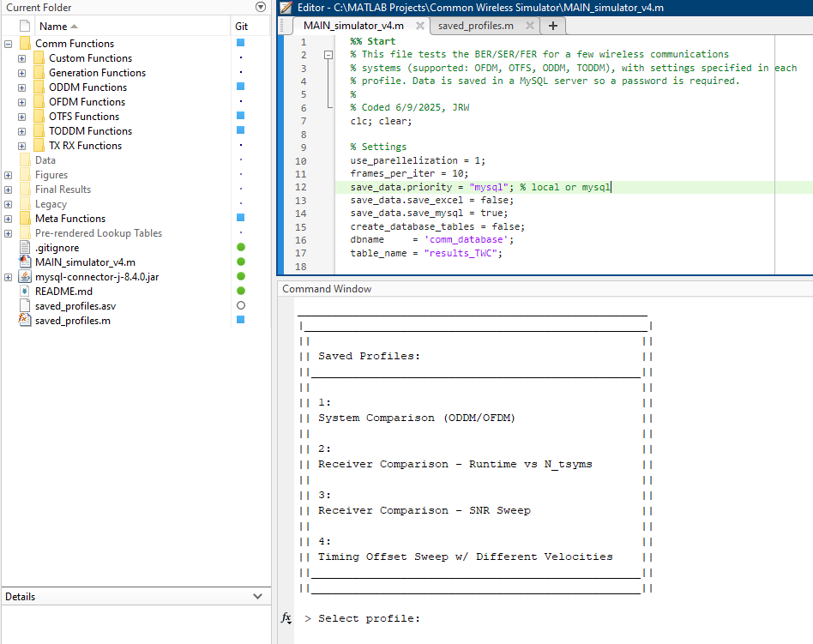Click 'Receiver Comparison - SNR Sweep' text
Screen dimensions: 813x644
coord(425,510)
